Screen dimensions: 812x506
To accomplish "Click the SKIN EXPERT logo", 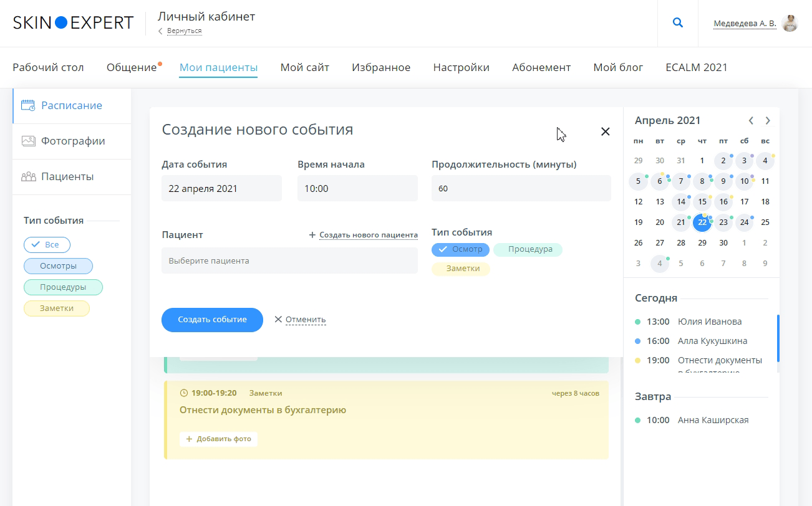I will click(73, 23).
